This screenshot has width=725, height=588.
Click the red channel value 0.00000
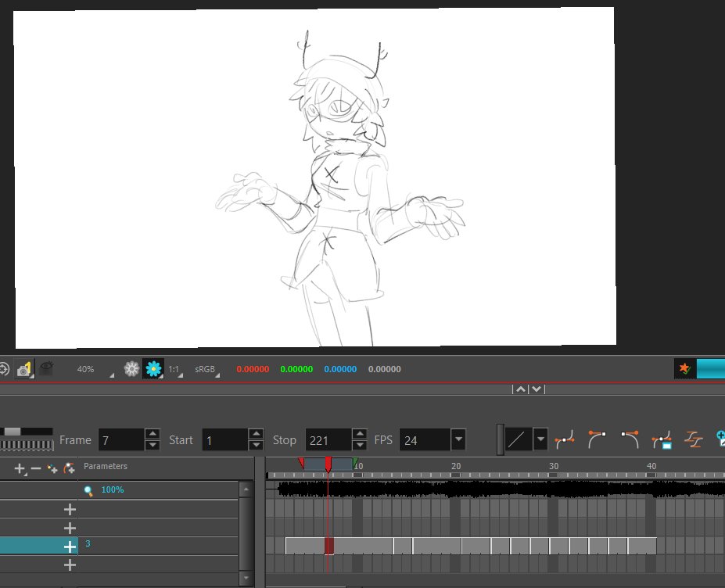253,369
